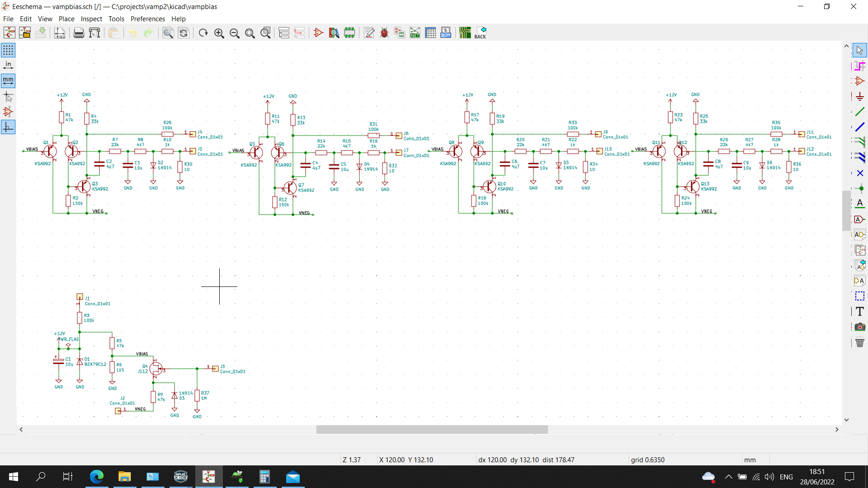The width and height of the screenshot is (868, 488).
Task: Toggle hidden pins visibility
Action: pyautogui.click(x=8, y=112)
